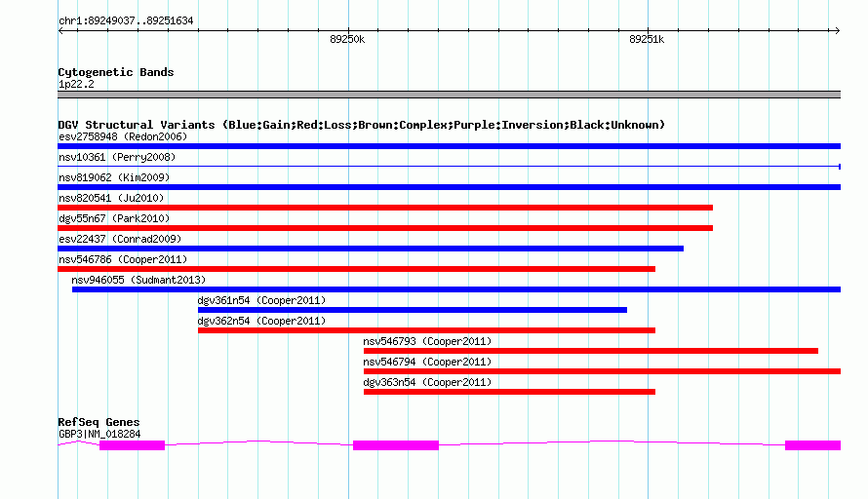Click the esv2758948 (Redon2006) variant label
The height and width of the screenshot is (499, 868).
[x=123, y=136]
